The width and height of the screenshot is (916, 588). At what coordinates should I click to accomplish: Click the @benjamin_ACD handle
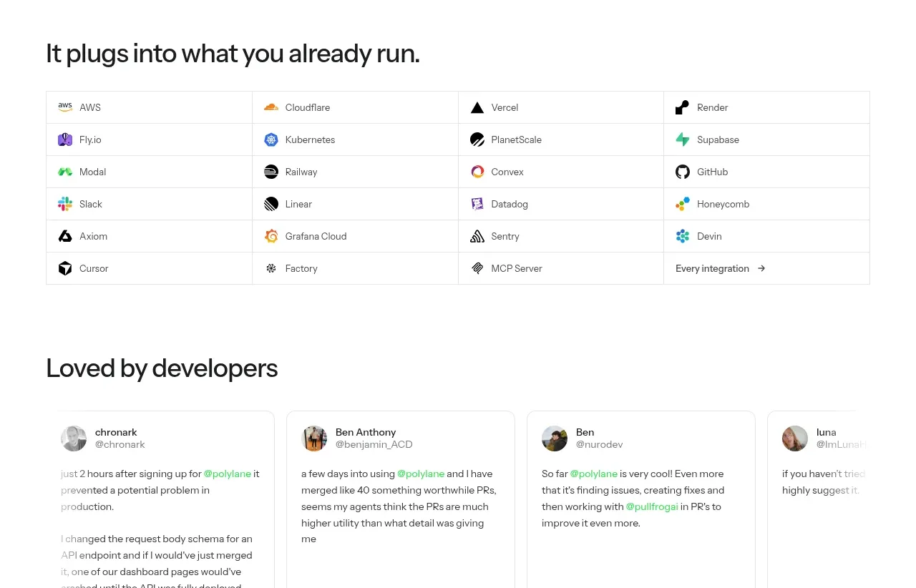click(374, 444)
